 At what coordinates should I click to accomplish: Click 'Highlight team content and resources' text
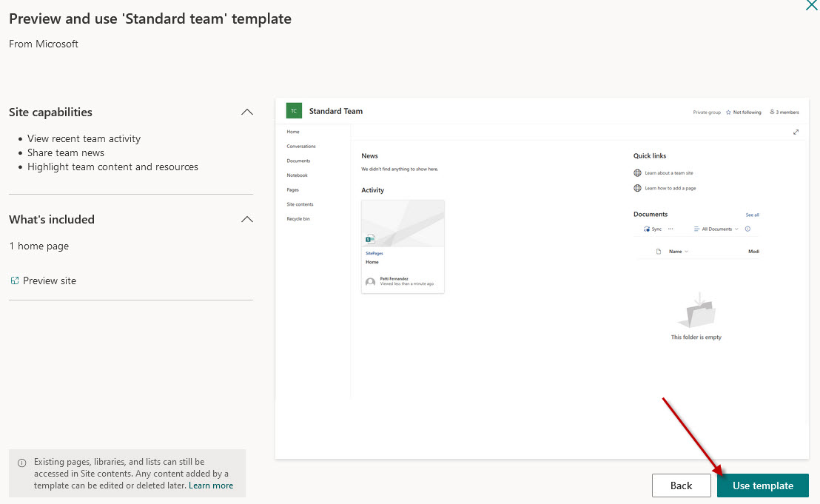(x=112, y=167)
